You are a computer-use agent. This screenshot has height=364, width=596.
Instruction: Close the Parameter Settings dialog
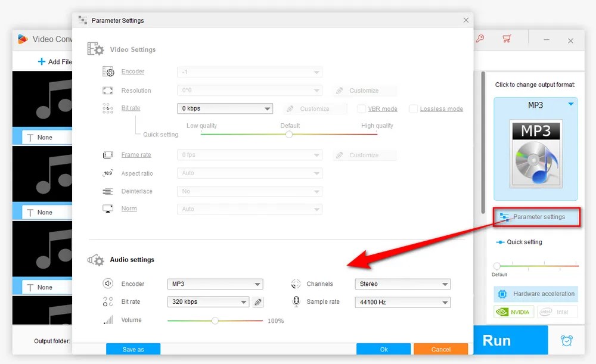pyautogui.click(x=466, y=20)
